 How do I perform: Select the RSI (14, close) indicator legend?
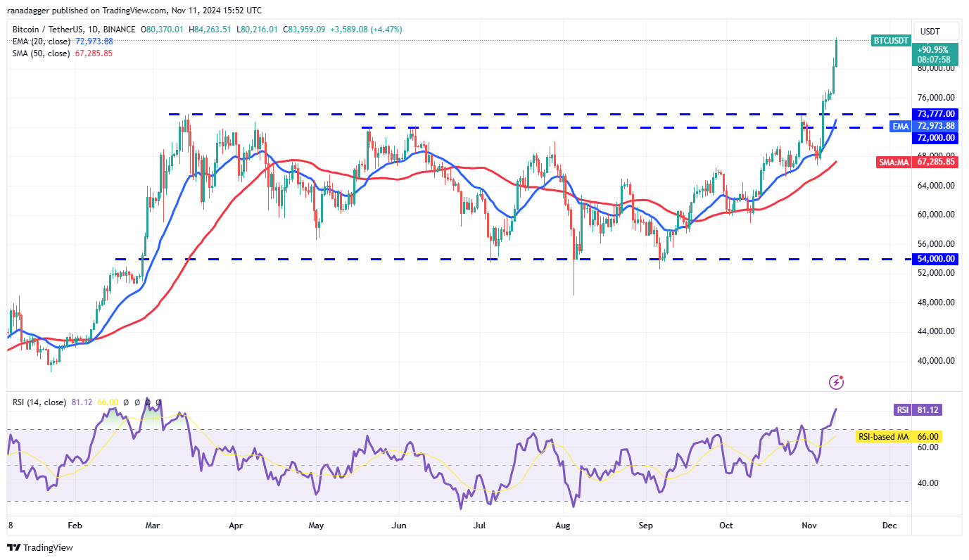(39, 402)
